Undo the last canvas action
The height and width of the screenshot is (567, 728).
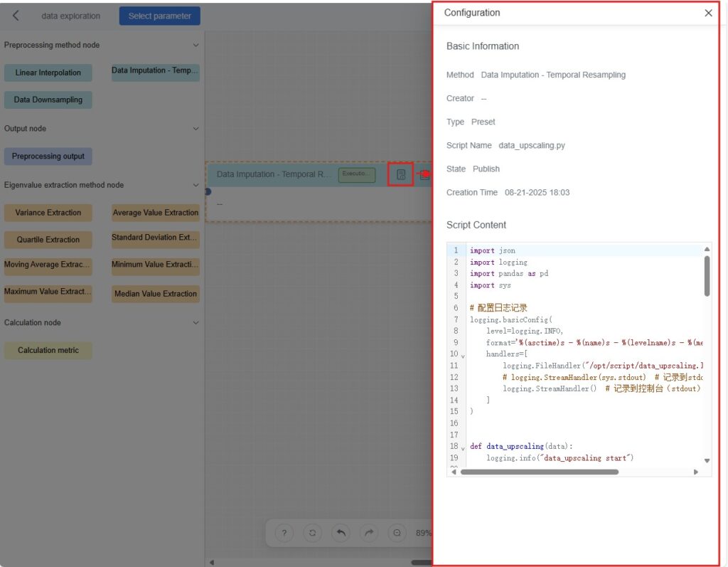pyautogui.click(x=341, y=533)
